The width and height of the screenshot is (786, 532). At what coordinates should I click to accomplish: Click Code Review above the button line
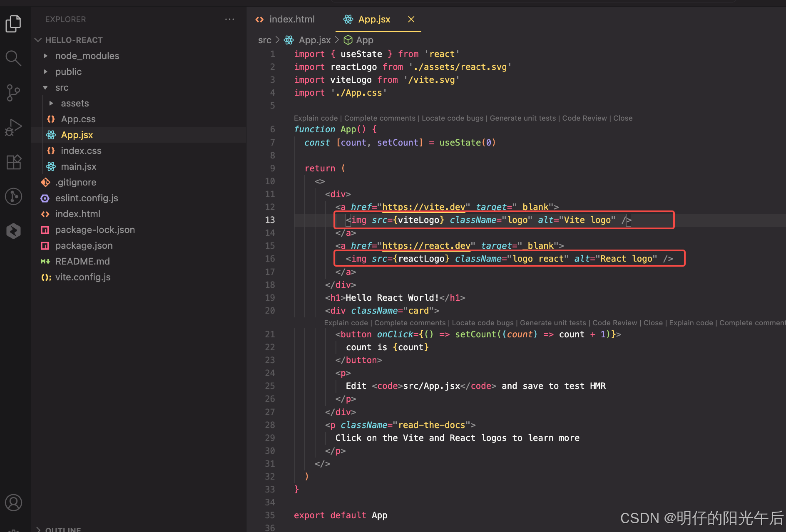pyautogui.click(x=614, y=323)
